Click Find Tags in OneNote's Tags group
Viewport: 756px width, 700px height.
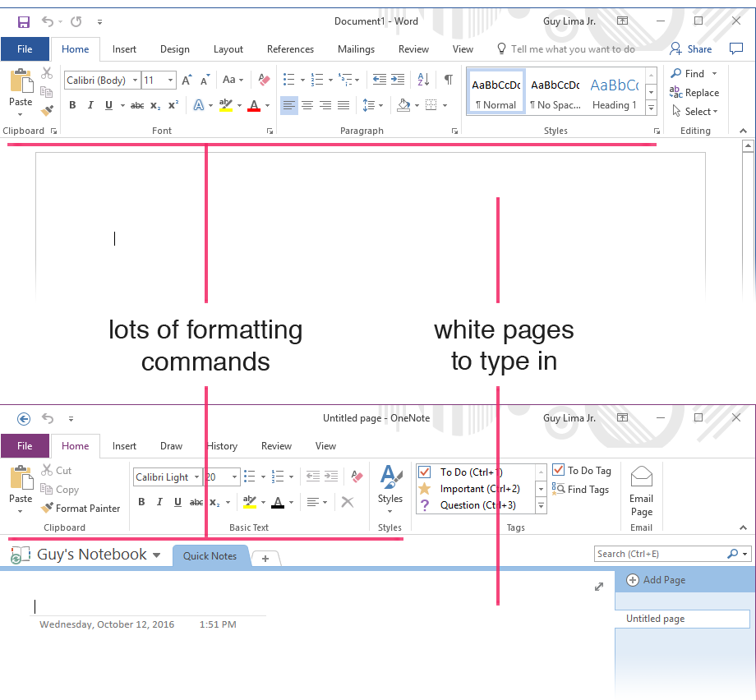[581, 490]
